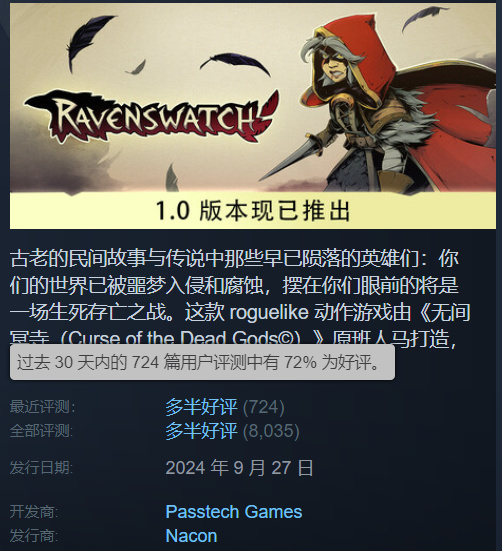Click the "开发商:" label
Image resolution: width=502 pixels, height=551 pixels.
(34, 512)
